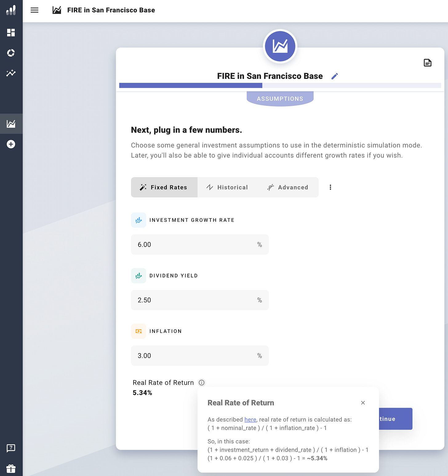Select the Fixed Rates tab
Viewport: 448px width, 476px height.
click(x=164, y=187)
